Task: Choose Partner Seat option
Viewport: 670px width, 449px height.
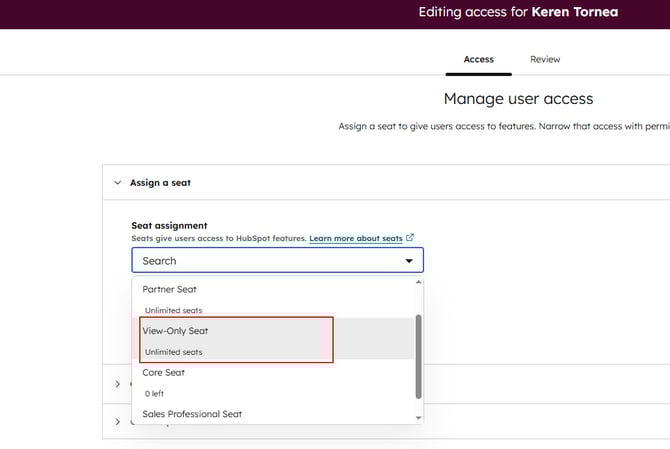Action: tap(273, 298)
